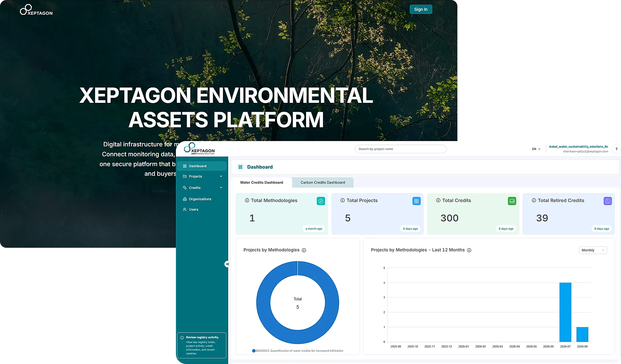The image size is (621, 364).
Task: Open Dashboard in the sidebar menu
Action: coord(202,166)
